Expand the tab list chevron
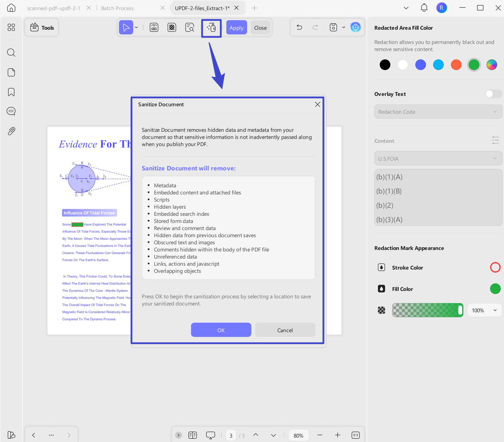Viewport: 504px width, 442px height. coord(406,8)
